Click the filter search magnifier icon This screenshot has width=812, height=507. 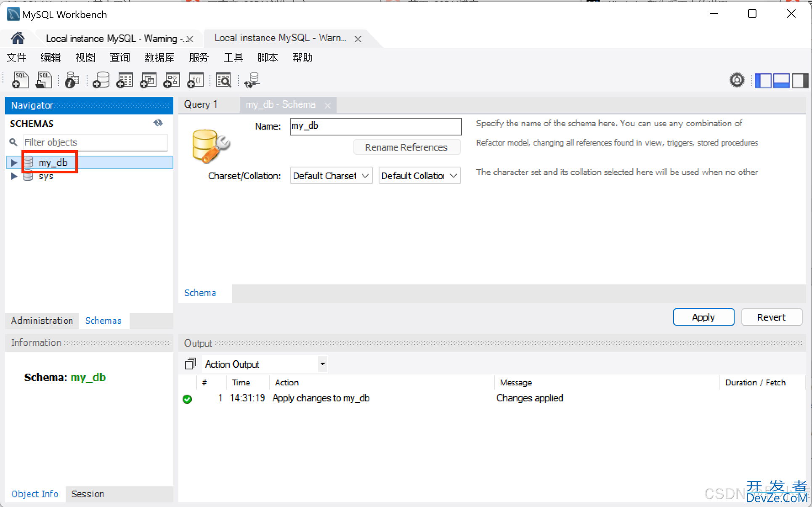[x=13, y=142]
